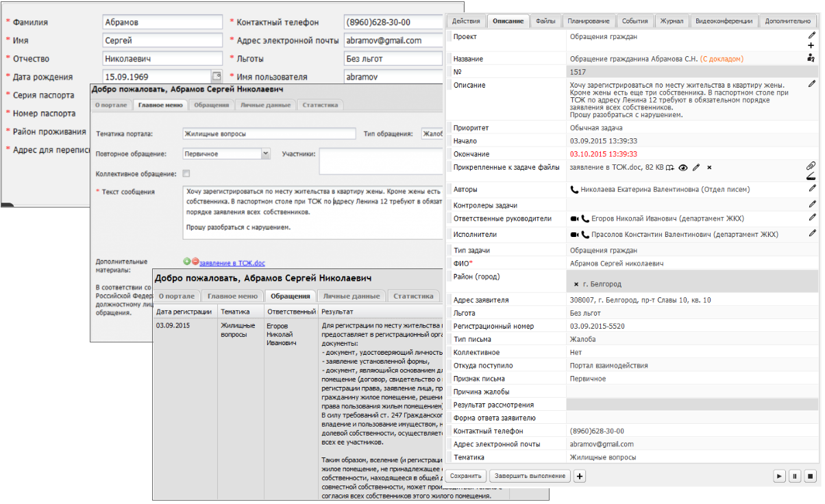Select Описание tab in task card
This screenshot has width=825, height=504.
pos(508,21)
